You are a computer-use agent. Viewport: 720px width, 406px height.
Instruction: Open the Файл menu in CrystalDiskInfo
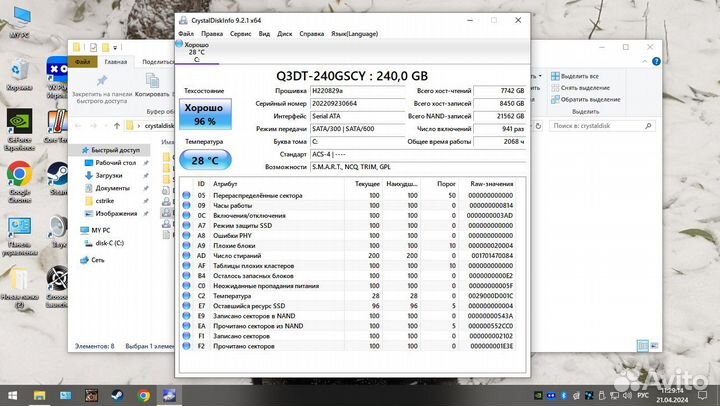[x=186, y=34]
